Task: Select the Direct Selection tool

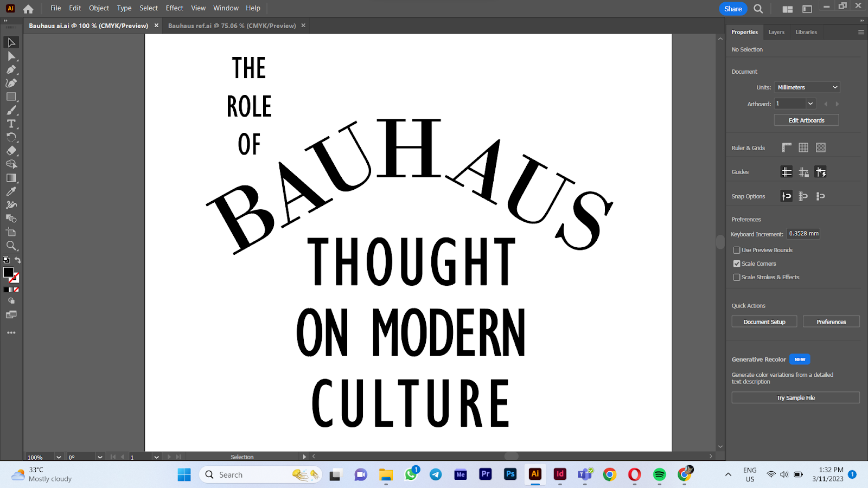Action: (x=11, y=56)
